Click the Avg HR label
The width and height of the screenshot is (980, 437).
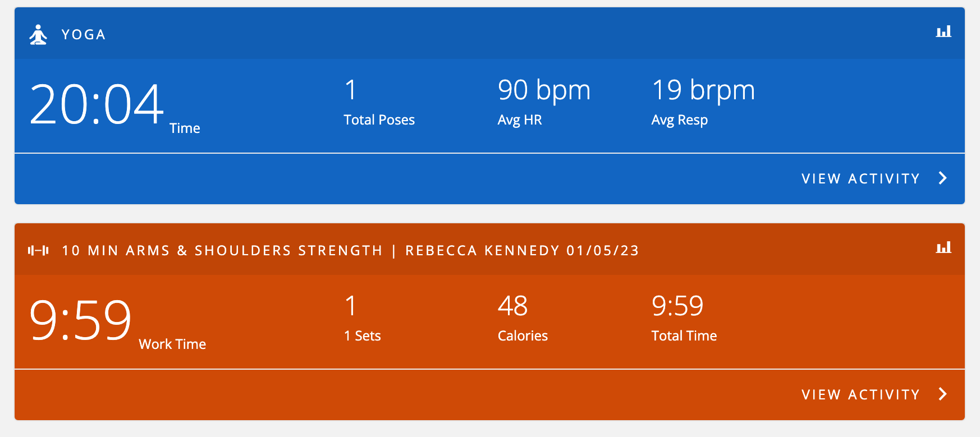pos(520,120)
